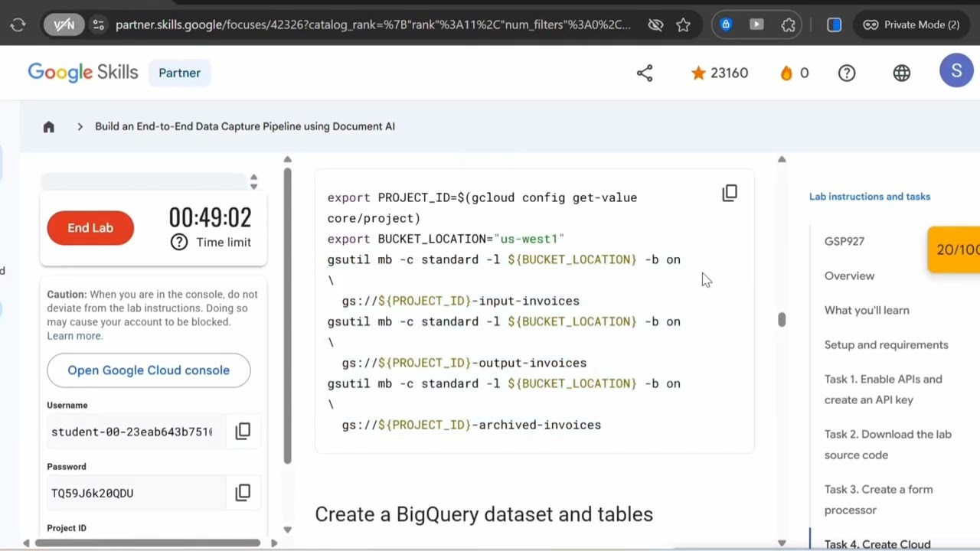The height and width of the screenshot is (551, 980).
Task: Click left panel scroll up arrow
Action: click(287, 160)
